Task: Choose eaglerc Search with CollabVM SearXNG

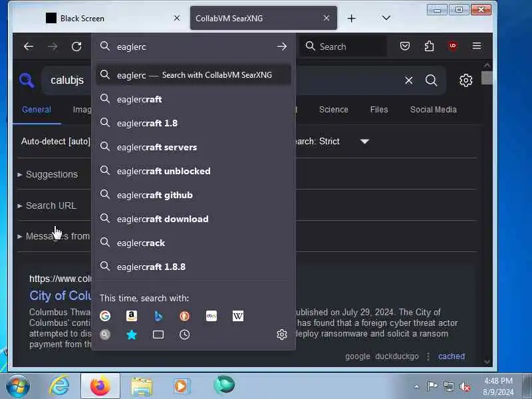Action: [194, 75]
